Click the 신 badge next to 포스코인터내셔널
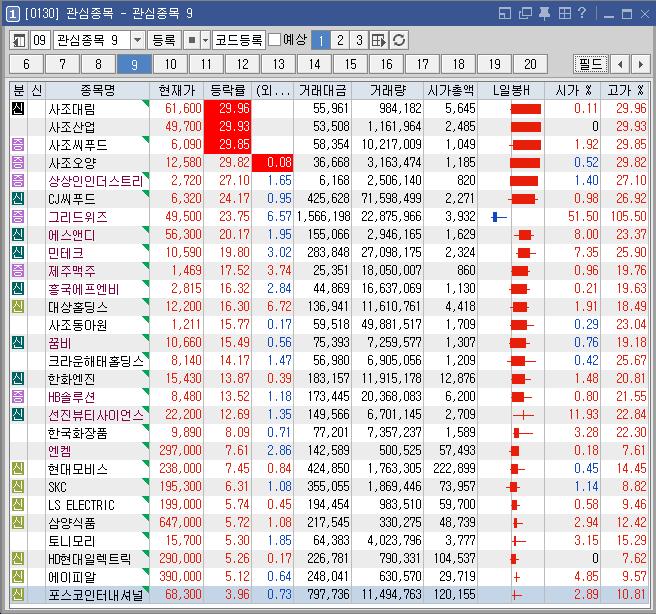656x614 pixels. click(18, 594)
